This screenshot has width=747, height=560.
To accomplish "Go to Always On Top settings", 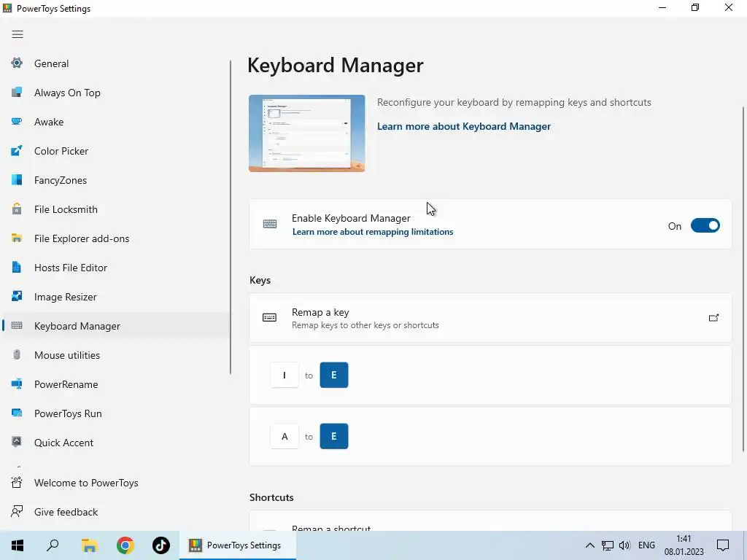I will point(116,93).
